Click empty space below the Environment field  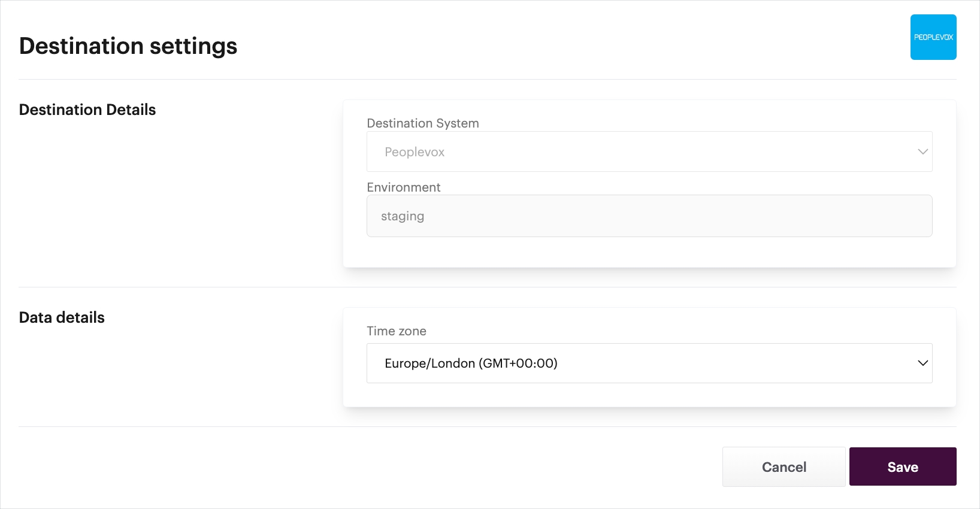tap(649, 252)
